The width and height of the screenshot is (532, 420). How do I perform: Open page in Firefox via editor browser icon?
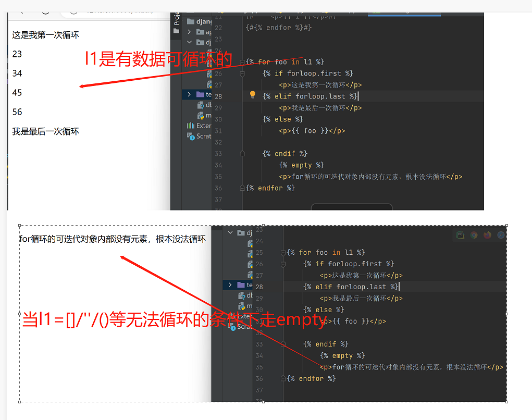(x=488, y=235)
